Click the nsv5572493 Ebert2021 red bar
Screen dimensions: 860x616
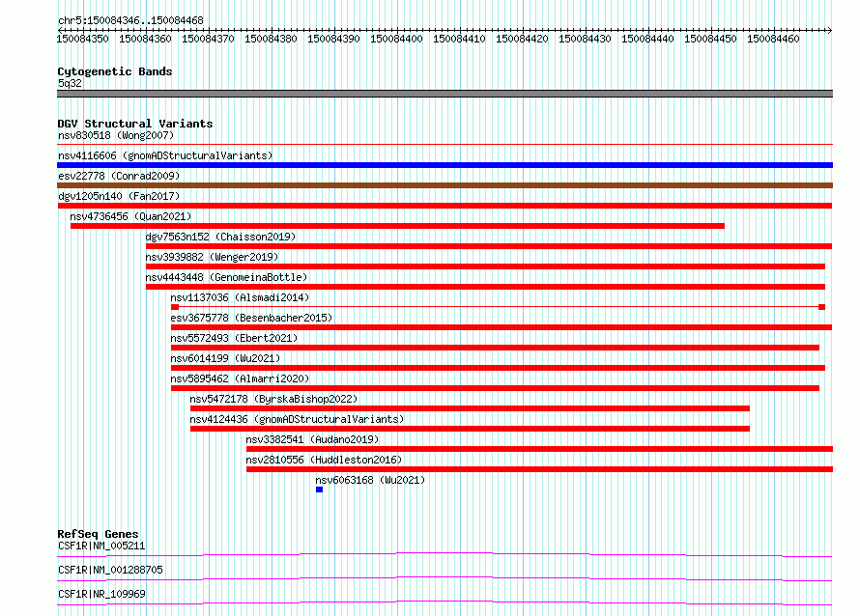[495, 348]
